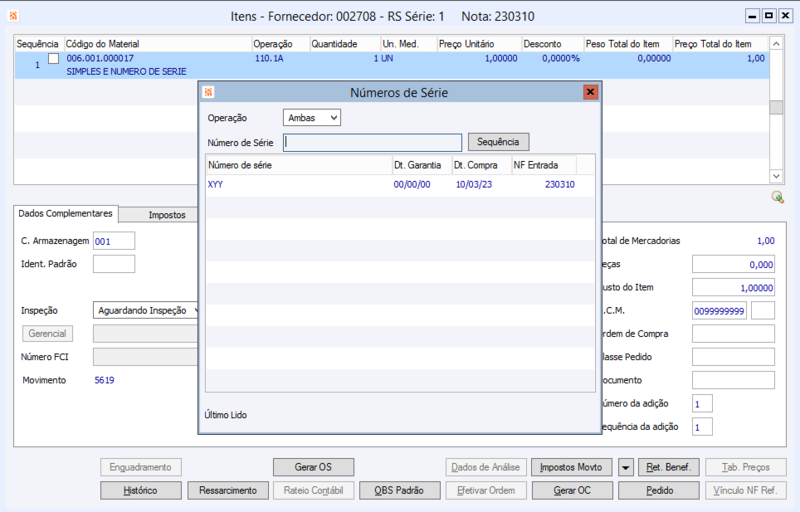Click the items grid scroll-up arrow

click(776, 44)
